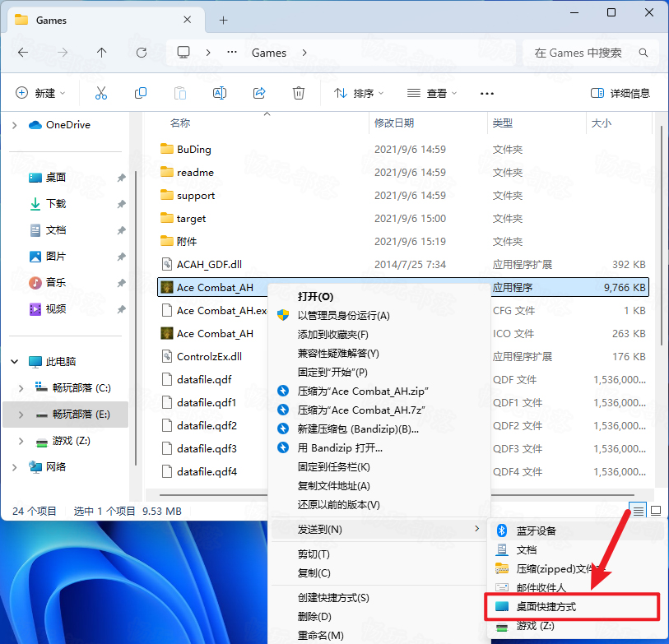Screen dimensions: 669x644
Task: Choose 用 Bandizip 打开...
Action: tap(340, 447)
